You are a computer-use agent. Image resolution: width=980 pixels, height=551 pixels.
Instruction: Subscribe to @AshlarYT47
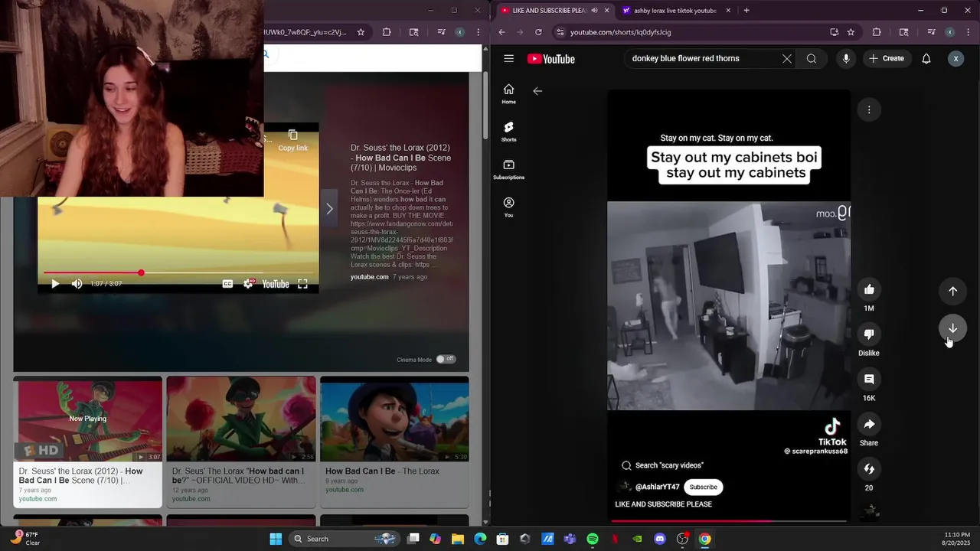tap(703, 487)
